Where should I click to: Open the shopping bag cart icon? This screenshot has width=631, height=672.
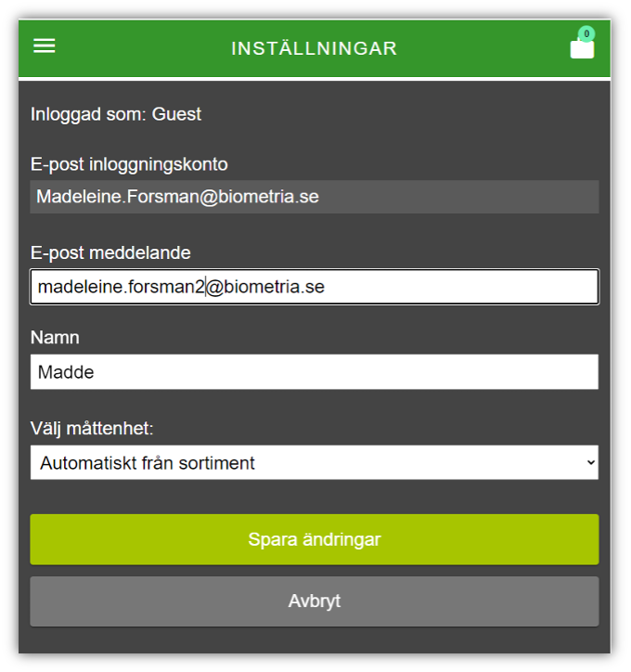click(582, 48)
